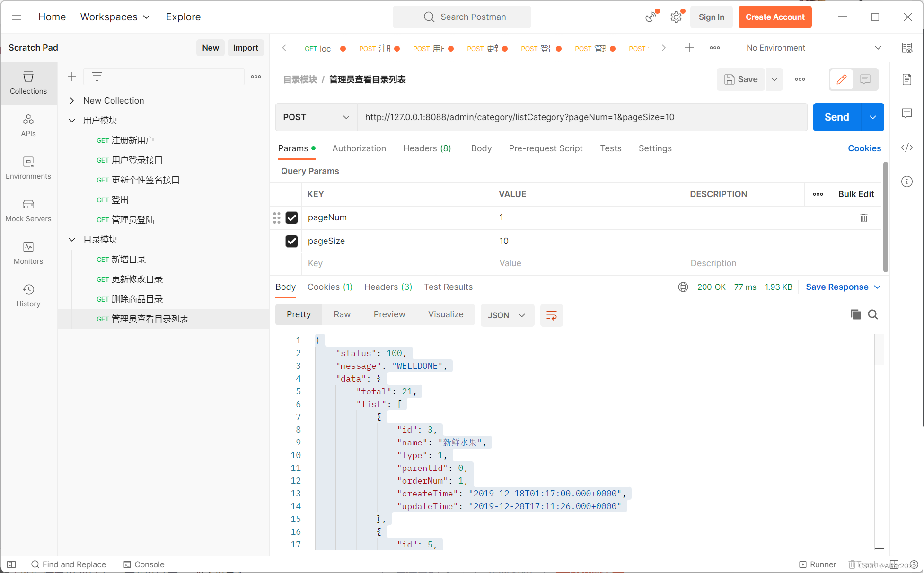Open the Mock Servers panel
This screenshot has width=924, height=573.
point(28,210)
